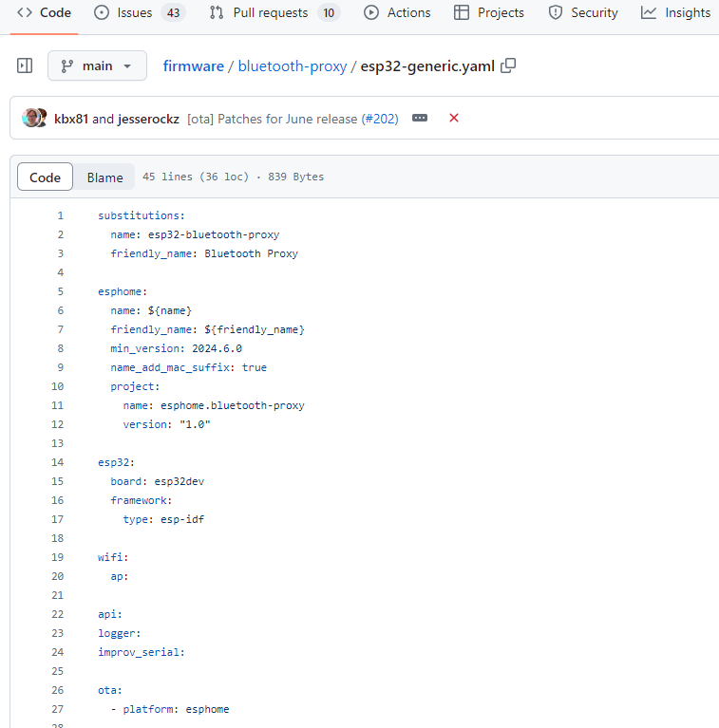719x728 pixels.
Task: Click the copy path icon next to esp32-generic.yaml
Action: coord(508,65)
